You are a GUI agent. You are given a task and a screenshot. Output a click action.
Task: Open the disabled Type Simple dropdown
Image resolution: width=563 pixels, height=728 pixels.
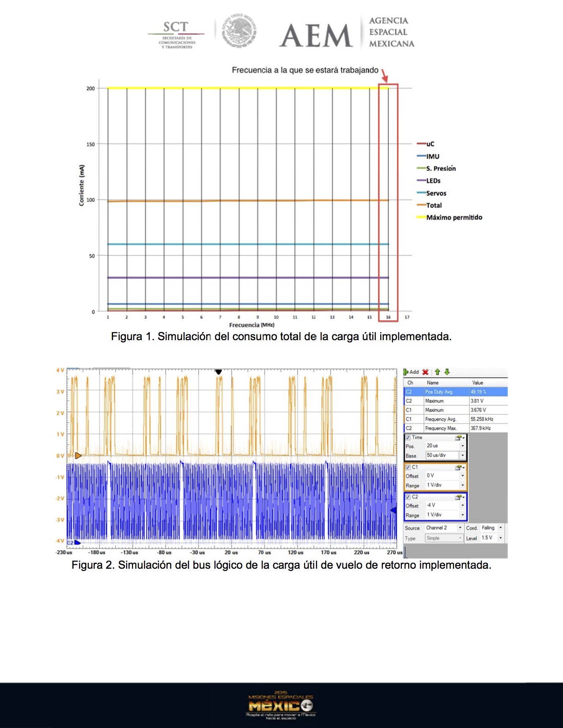(x=444, y=538)
